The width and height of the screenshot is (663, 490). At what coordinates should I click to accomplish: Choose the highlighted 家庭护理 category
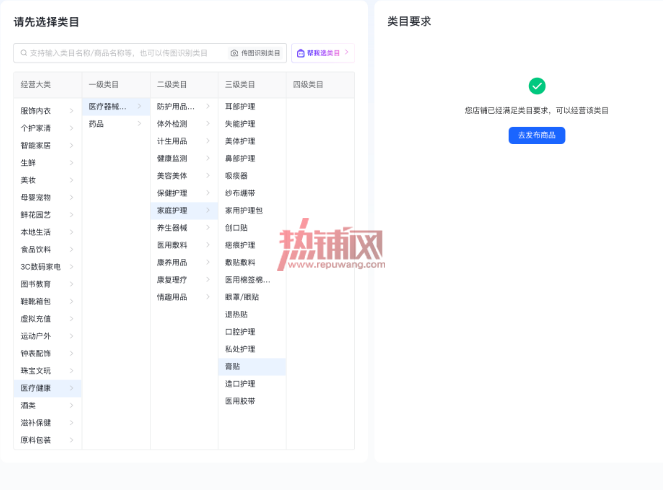point(184,211)
